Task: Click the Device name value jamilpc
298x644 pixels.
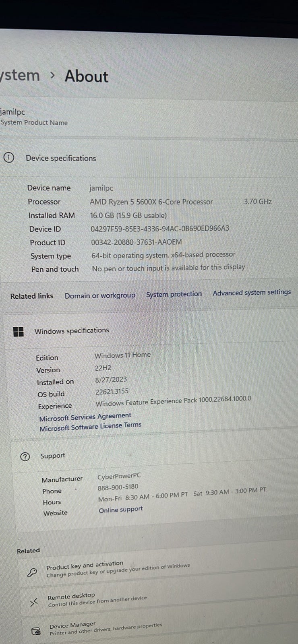Action: pos(101,188)
